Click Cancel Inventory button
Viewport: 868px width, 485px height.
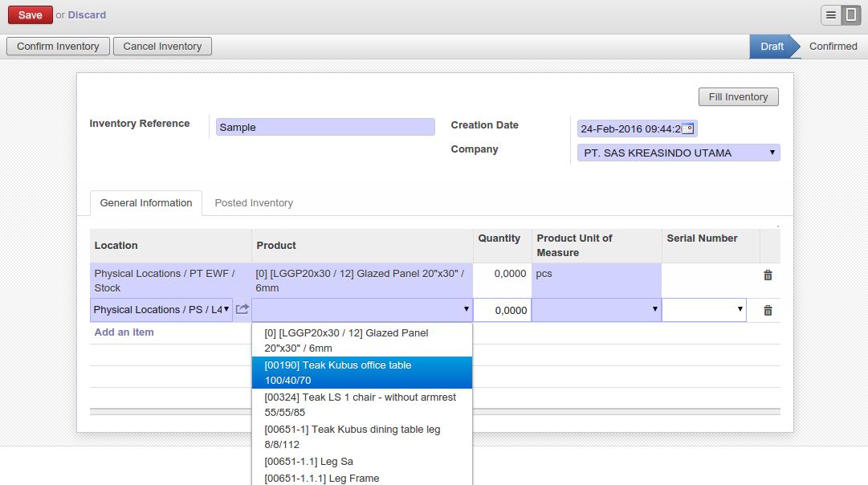[x=162, y=46]
